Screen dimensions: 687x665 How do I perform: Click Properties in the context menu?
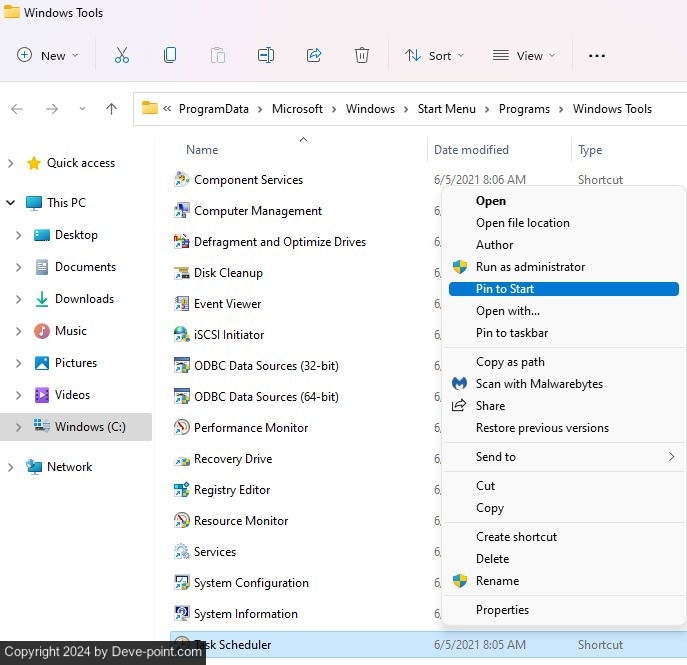[502, 610]
